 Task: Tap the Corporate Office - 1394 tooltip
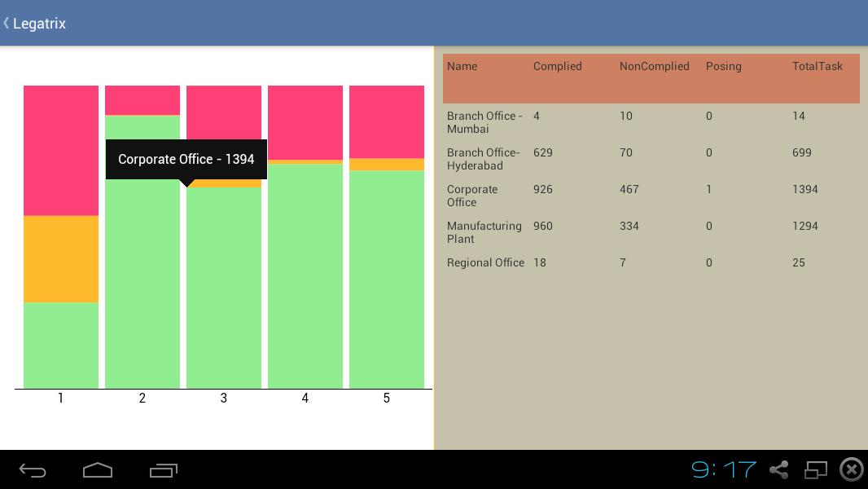[x=186, y=159]
